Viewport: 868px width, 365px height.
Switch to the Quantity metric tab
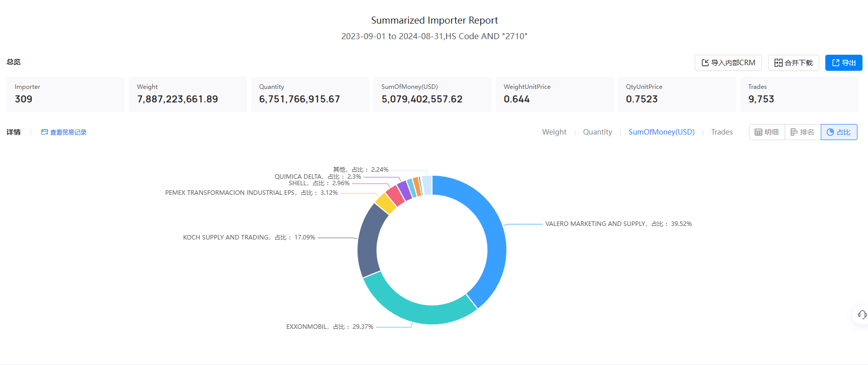tap(597, 132)
